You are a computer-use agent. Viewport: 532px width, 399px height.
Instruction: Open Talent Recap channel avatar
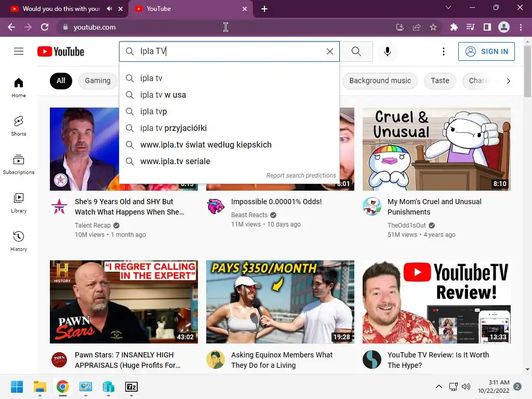[x=59, y=206]
